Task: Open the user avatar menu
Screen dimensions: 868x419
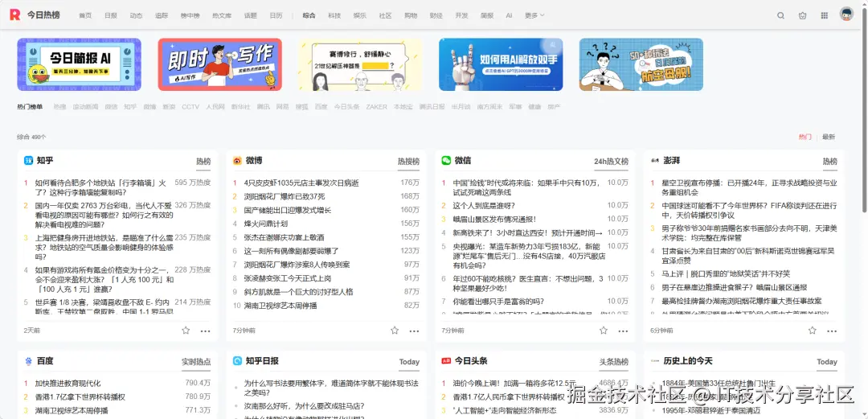Action: tap(846, 14)
